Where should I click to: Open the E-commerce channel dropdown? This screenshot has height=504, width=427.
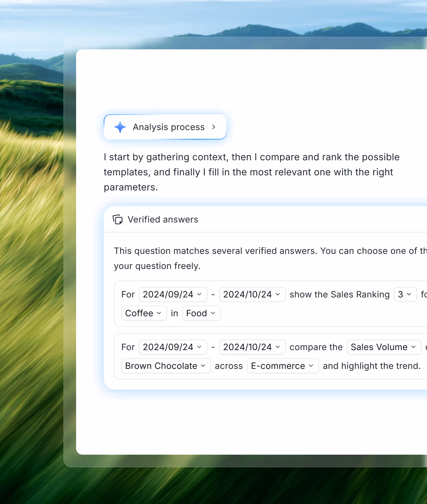[x=283, y=366]
